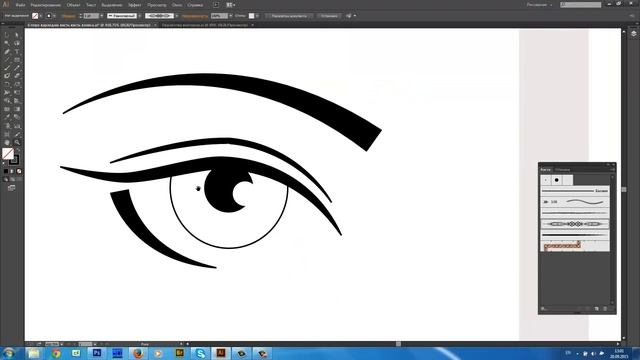This screenshot has width=640, height=360.
Task: Choose the large round calligraphic brush thumbnail
Action: (557, 180)
